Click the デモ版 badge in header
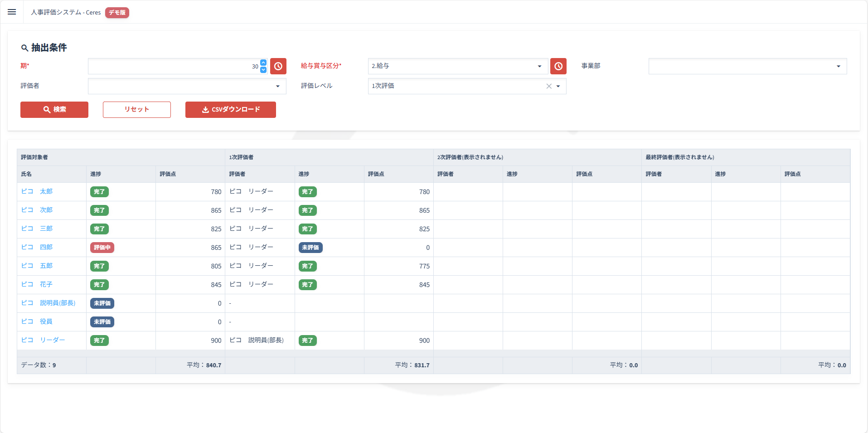 click(x=117, y=13)
